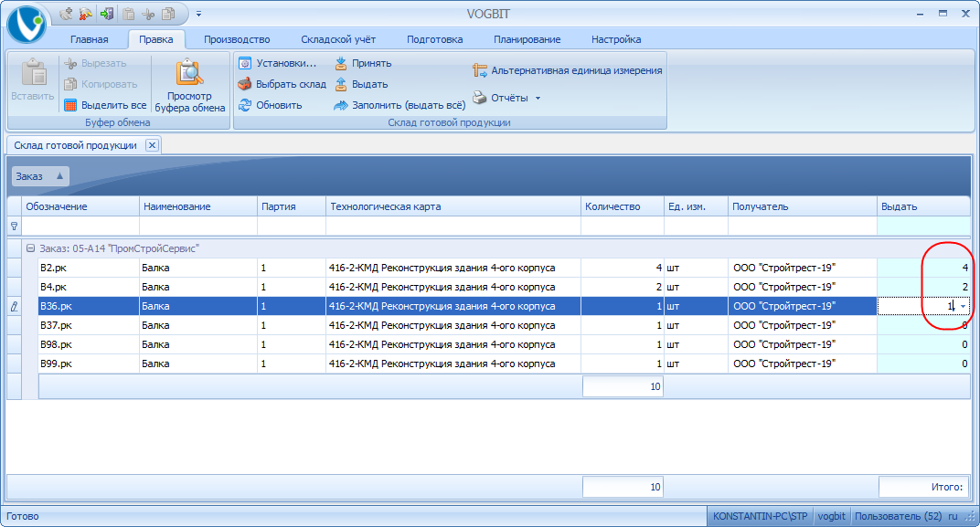The image size is (980, 527).
Task: Select the В2.рк row cell
Action: click(x=88, y=268)
